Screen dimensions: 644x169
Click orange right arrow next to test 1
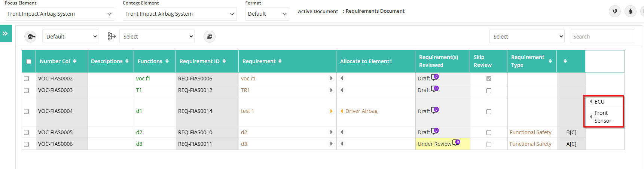[331, 111]
